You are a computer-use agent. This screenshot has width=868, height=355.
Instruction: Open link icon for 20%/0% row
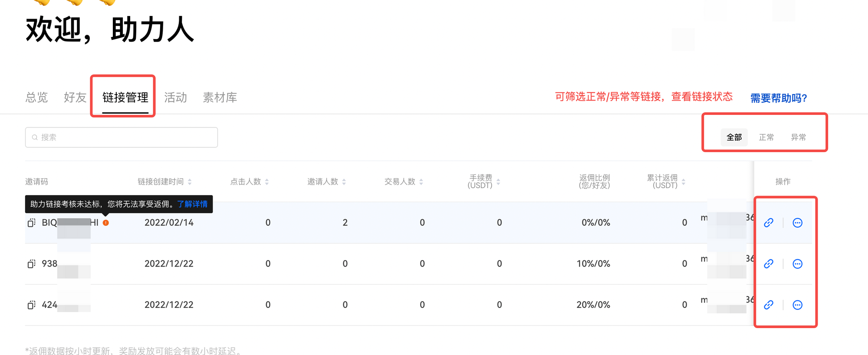769,305
